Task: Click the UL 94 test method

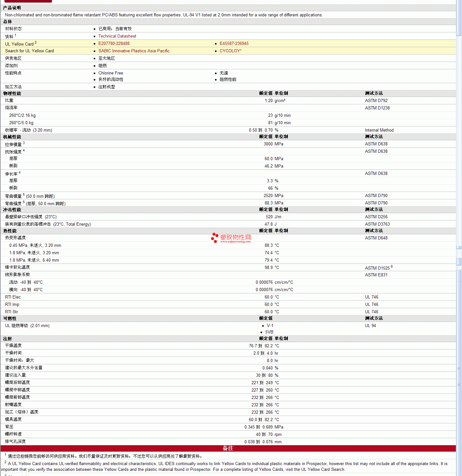Action: tap(370, 326)
